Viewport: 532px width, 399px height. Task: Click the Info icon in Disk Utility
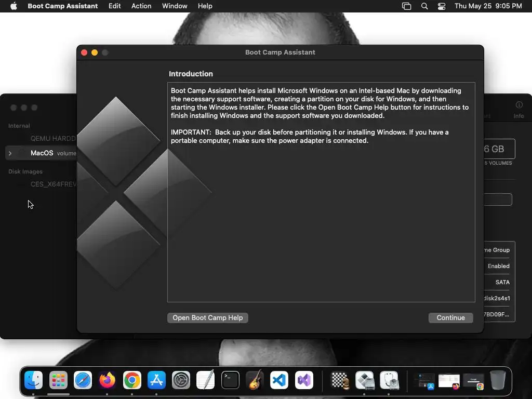click(x=519, y=105)
